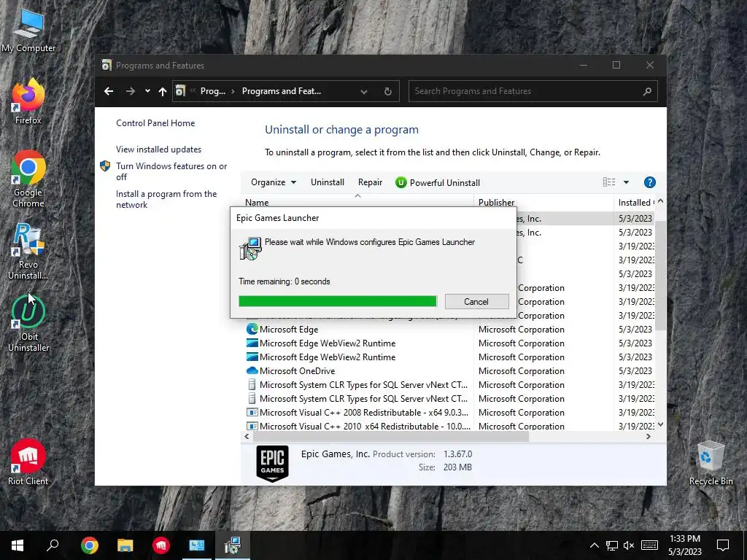Click horizontal scrollbar right arrow
The image size is (747, 560).
[649, 436]
